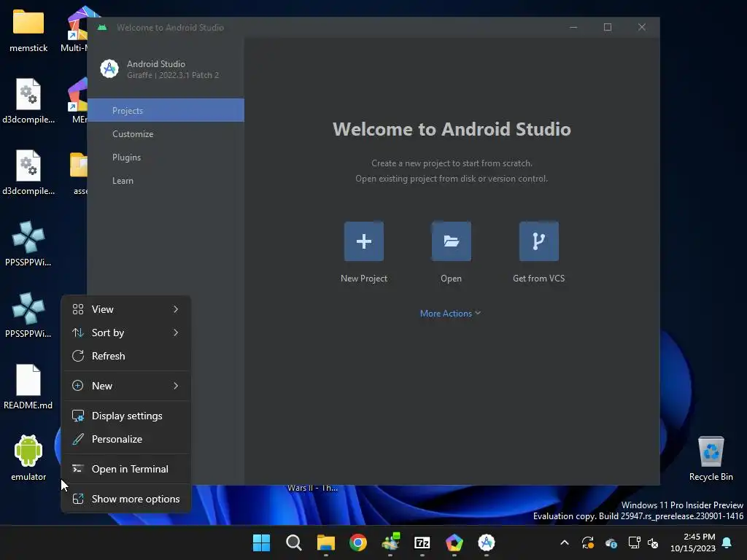Expand the New submenu arrow
This screenshot has width=747, height=560.
(176, 386)
